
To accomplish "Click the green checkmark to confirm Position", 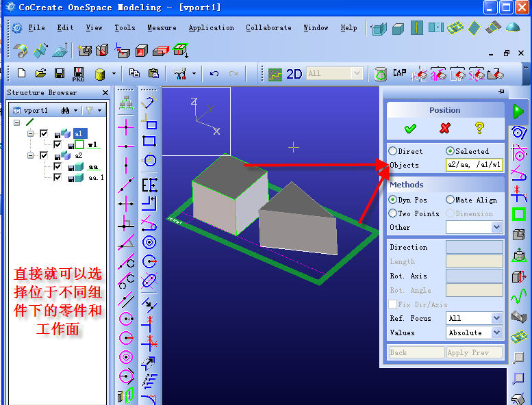I will tap(410, 129).
